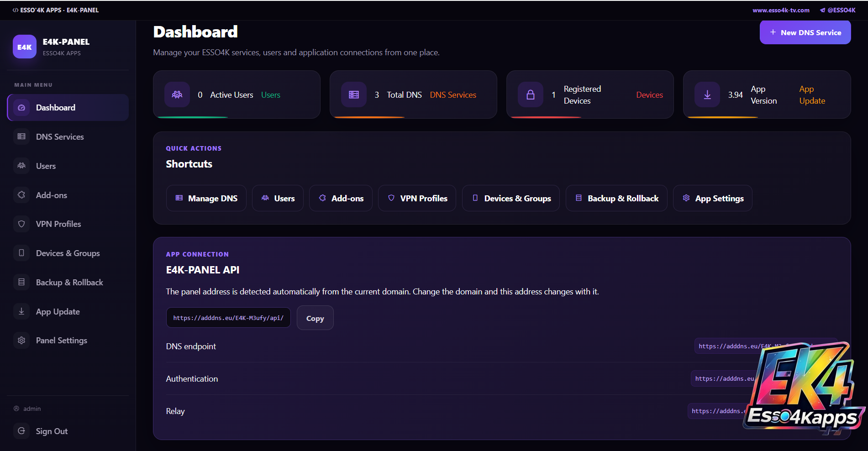The width and height of the screenshot is (868, 451).
Task: Follow the DNS Services link in Total DNS card
Action: click(x=453, y=95)
